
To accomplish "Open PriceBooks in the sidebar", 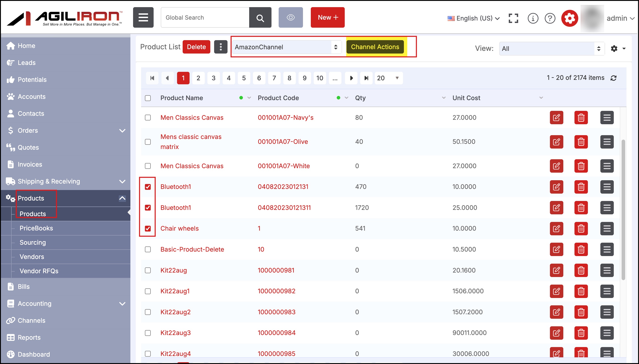I will point(36,228).
